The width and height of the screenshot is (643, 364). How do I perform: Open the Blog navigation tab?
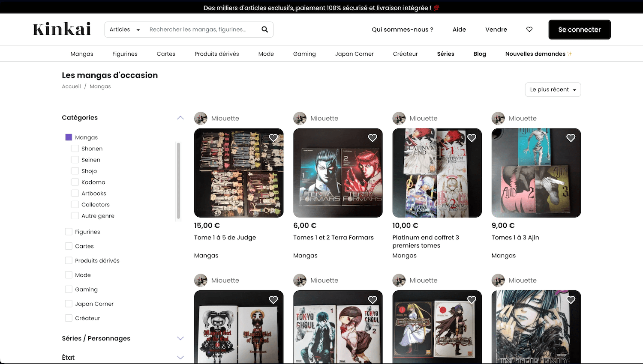[480, 54]
